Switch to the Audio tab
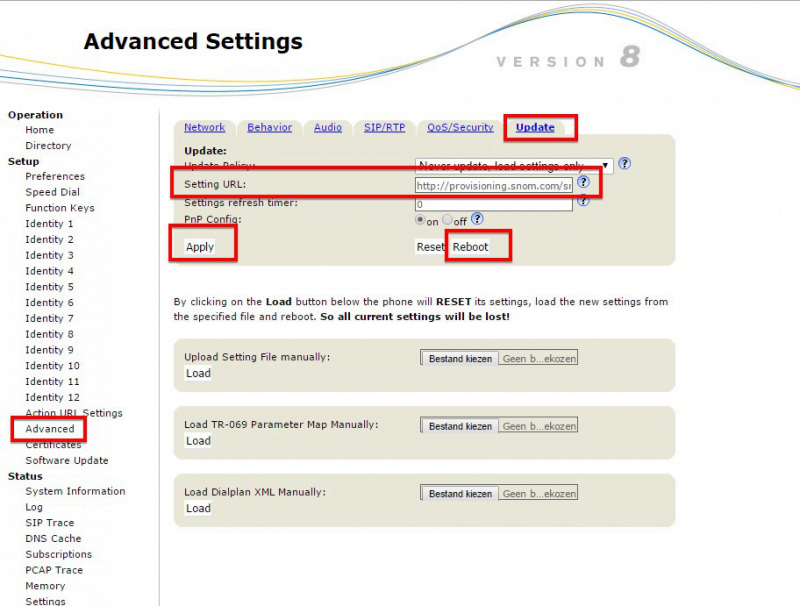800x606 pixels. point(328,128)
